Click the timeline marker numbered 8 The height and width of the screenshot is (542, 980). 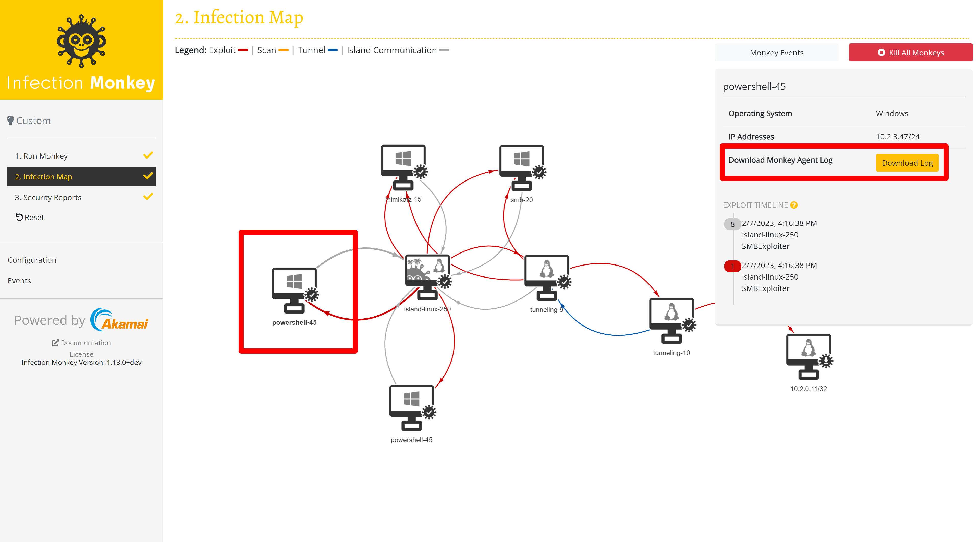[732, 224]
